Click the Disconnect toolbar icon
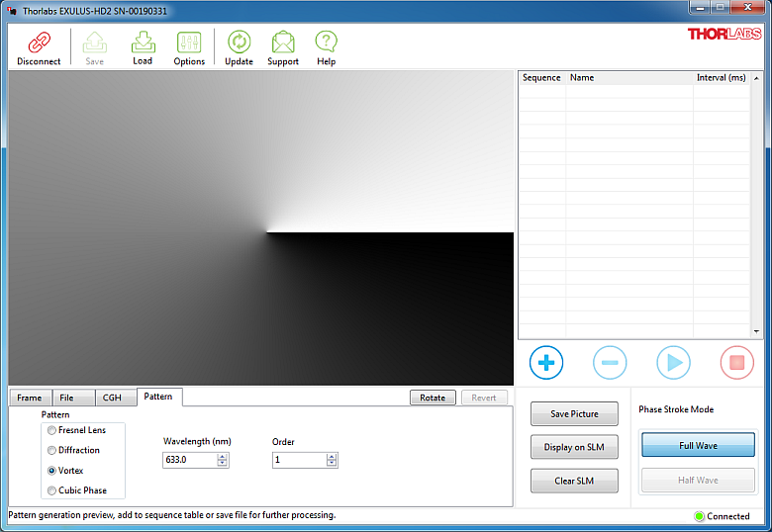Screen dimensions: 772x532 [39, 43]
